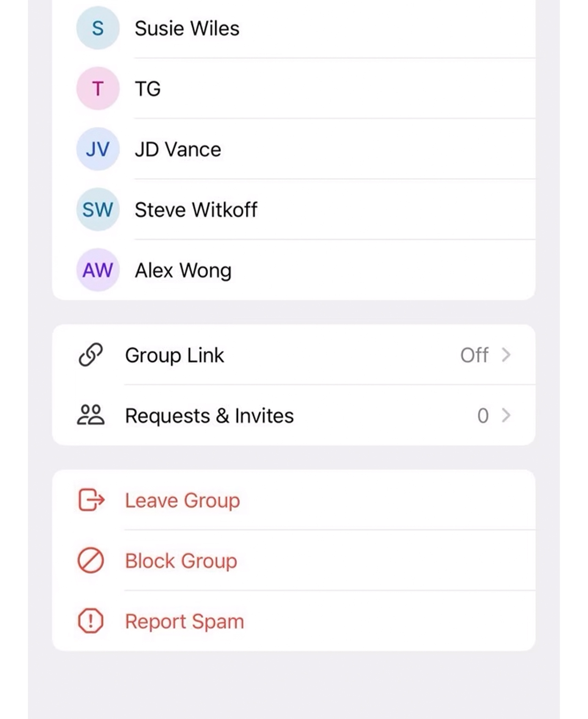Viewport: 588px width, 719px height.
Task: Expand Requests & Invites using its chevron
Action: tap(506, 415)
